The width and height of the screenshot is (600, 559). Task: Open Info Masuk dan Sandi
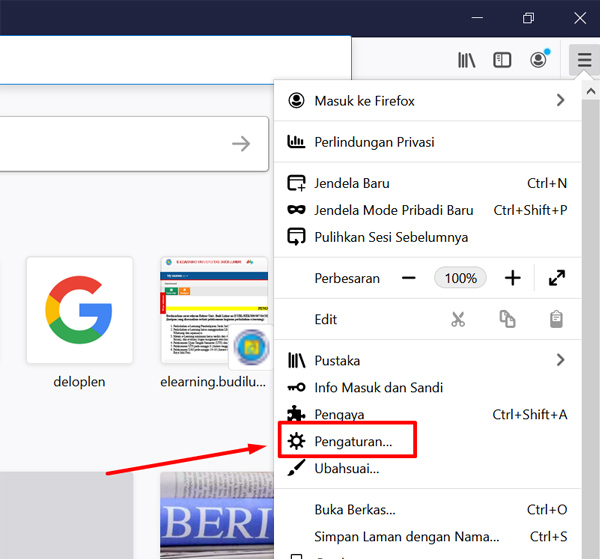[427, 388]
